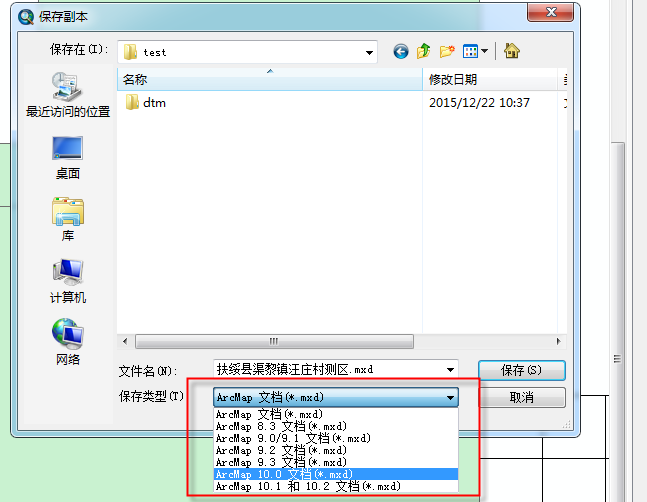Image resolution: width=647 pixels, height=502 pixels.
Task: Click the 取消 button
Action: point(522,398)
